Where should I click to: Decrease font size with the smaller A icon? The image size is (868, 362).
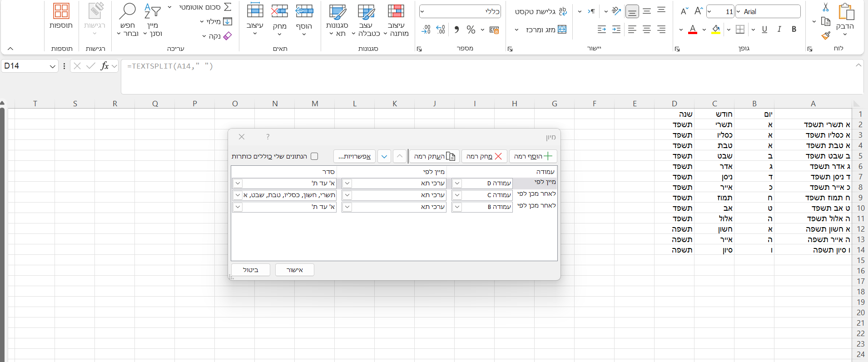coord(684,11)
